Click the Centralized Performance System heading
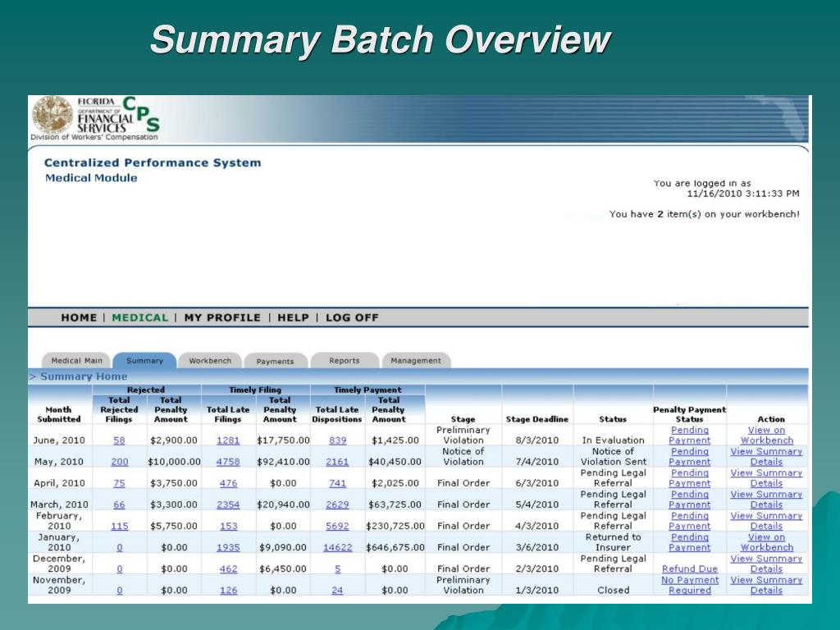 point(153,163)
